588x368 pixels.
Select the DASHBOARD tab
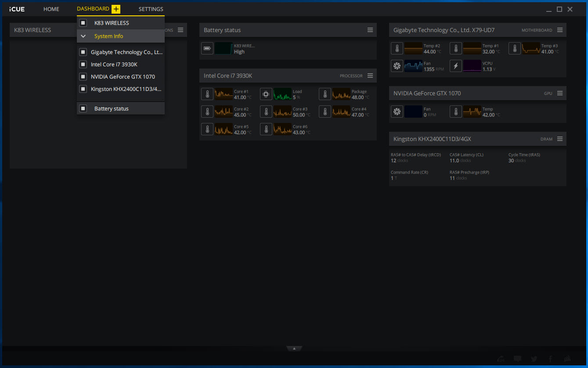93,9
